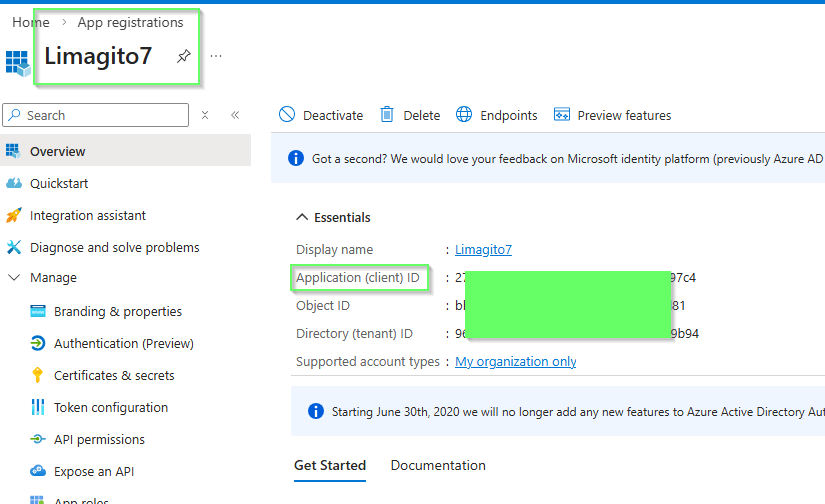Click the Branding & properties icon

38,311
